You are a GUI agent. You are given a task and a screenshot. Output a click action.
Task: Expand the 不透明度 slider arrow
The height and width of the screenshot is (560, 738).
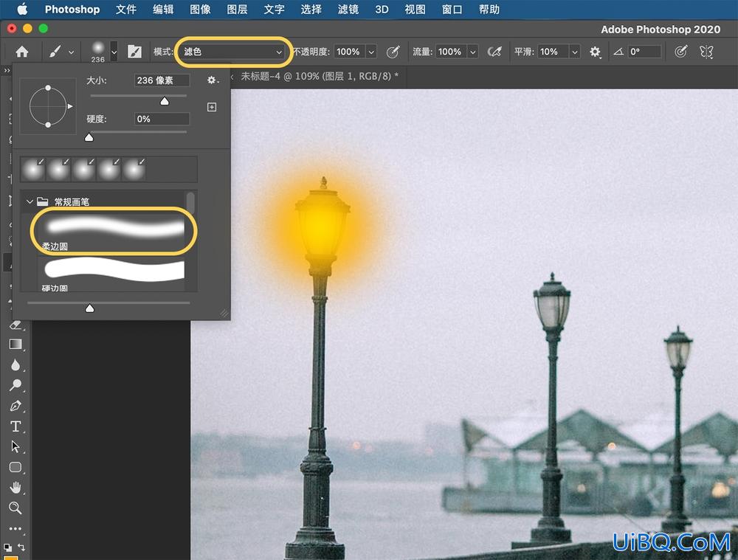371,52
